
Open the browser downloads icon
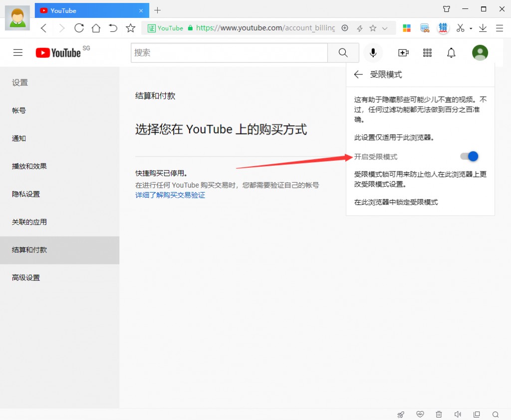(x=483, y=28)
